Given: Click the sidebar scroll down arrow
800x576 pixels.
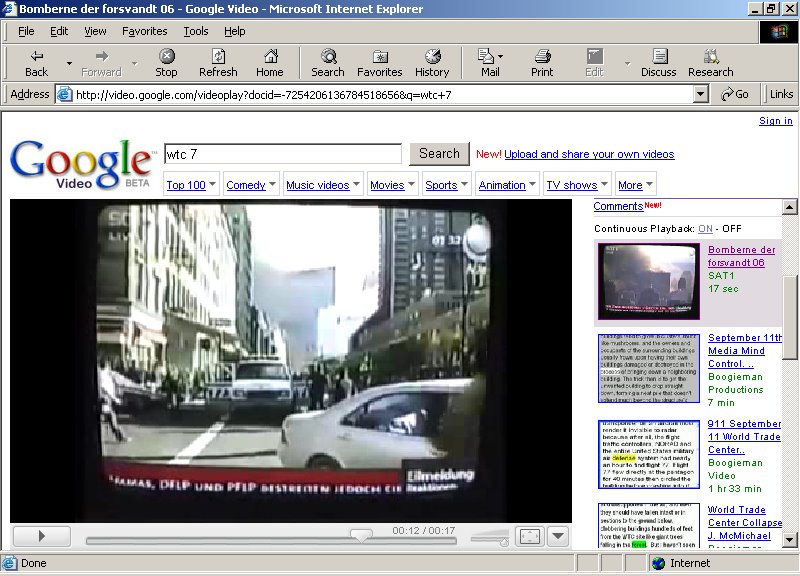Looking at the screenshot, I should [x=789, y=539].
